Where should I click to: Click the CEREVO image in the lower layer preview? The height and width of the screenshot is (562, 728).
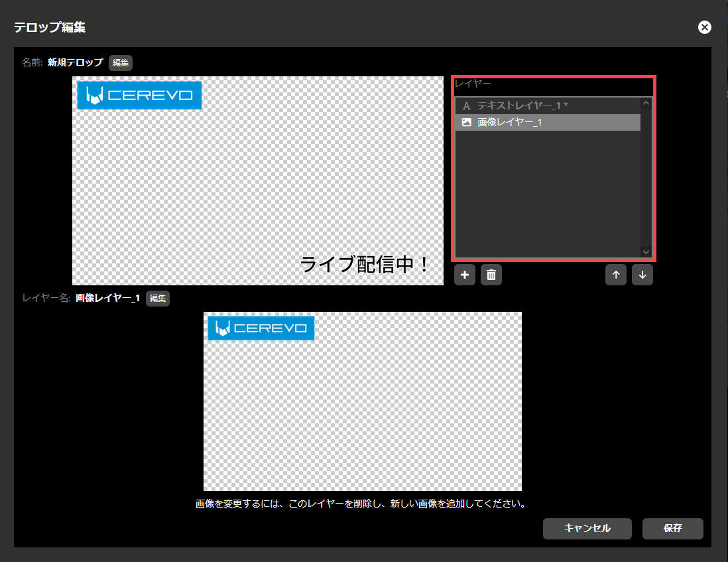(x=261, y=328)
